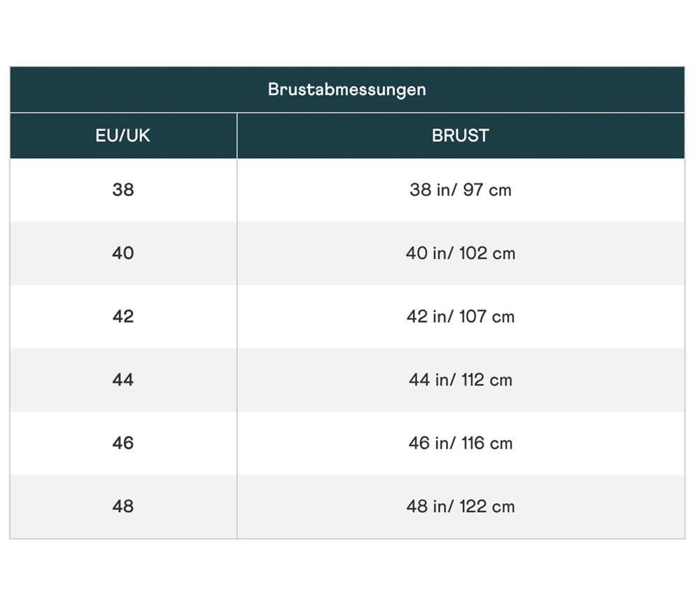The image size is (700, 606).
Task: Pick size 44 in EU/UK column
Action: click(x=123, y=380)
